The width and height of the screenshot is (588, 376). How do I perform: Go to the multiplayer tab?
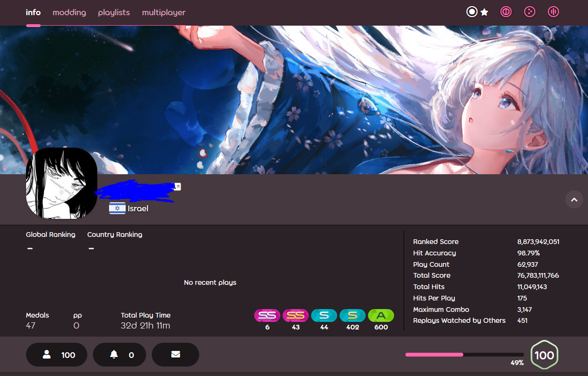pyautogui.click(x=164, y=12)
